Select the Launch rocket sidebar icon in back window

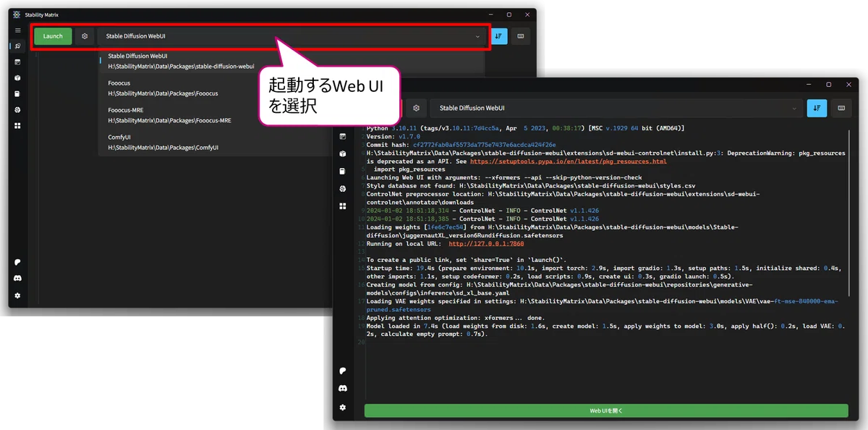[17, 46]
